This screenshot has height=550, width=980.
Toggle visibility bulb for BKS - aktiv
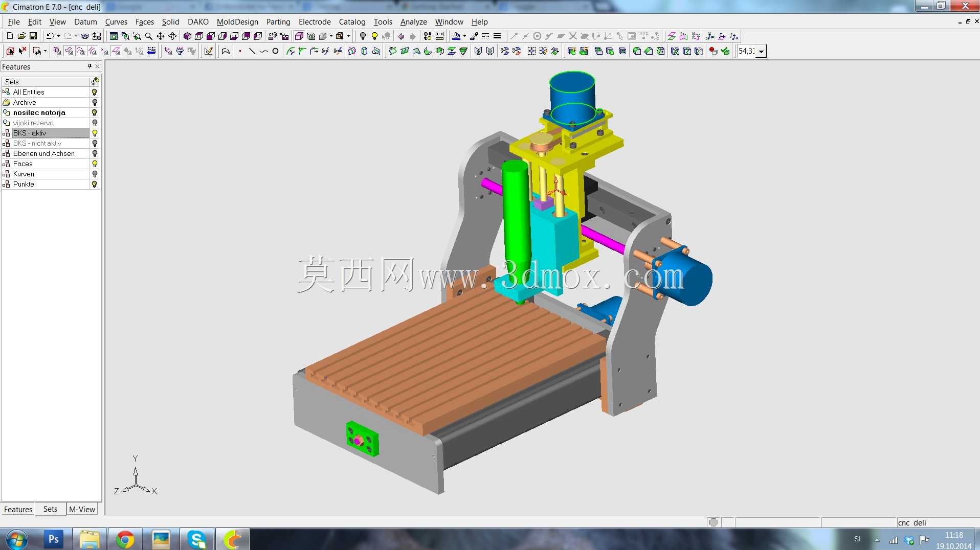[x=95, y=133]
